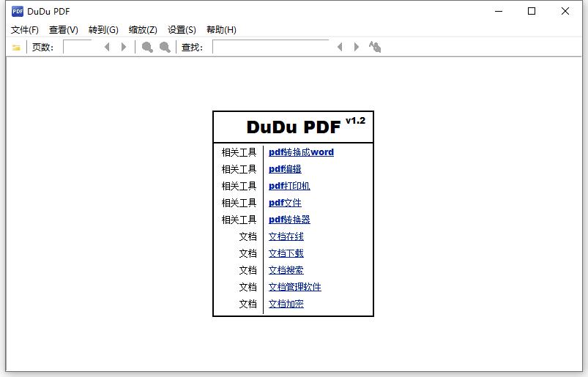Screen dimensions: 588x377
Task: Click the v1.2 version label
Action: pos(355,121)
